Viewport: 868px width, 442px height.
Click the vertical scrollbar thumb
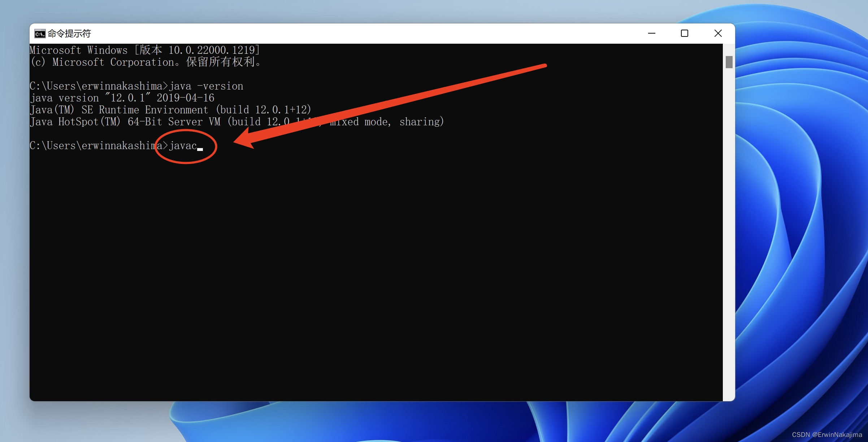point(729,62)
